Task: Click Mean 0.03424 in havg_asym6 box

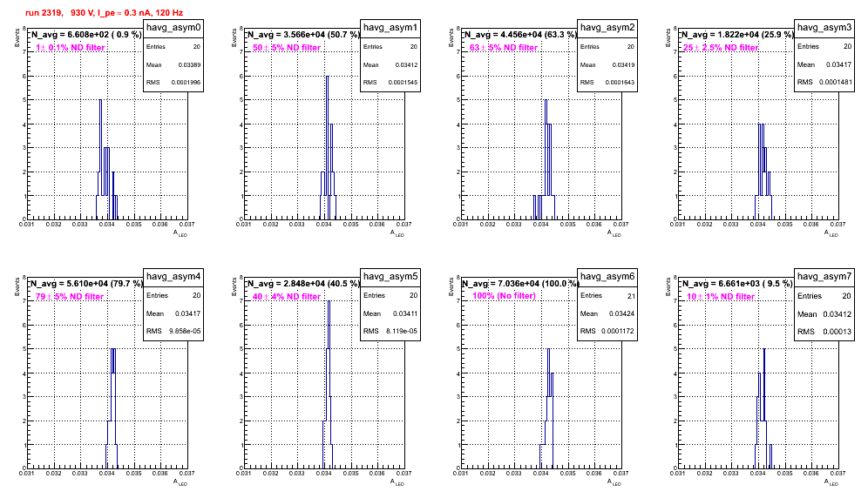Action: [x=607, y=313]
